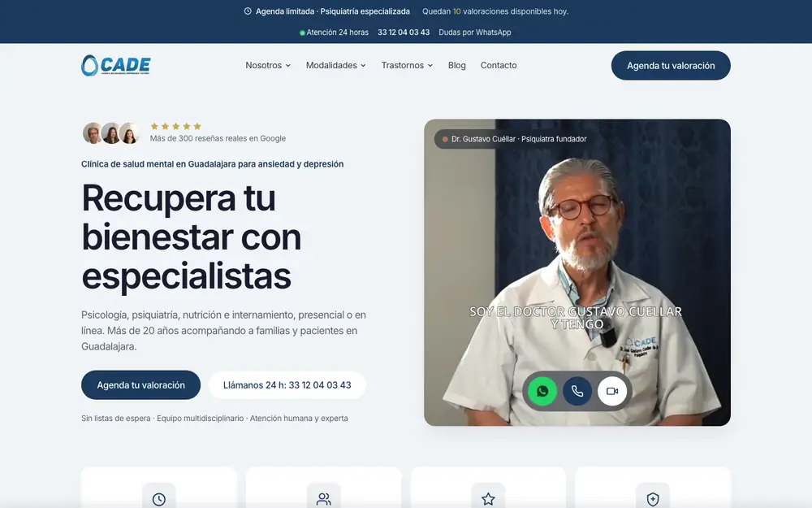Viewport: 812px width, 508px height.
Task: Select the star icon feature card
Action: coord(488,487)
